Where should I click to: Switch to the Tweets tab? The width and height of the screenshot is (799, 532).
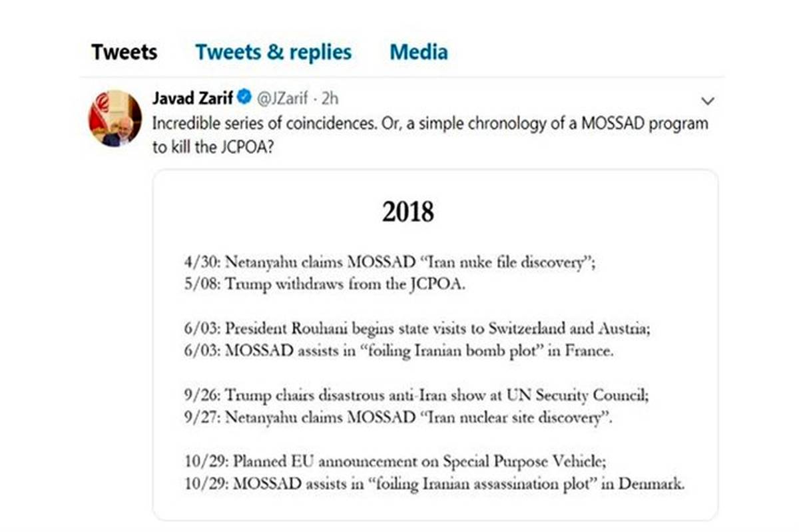pyautogui.click(x=125, y=53)
